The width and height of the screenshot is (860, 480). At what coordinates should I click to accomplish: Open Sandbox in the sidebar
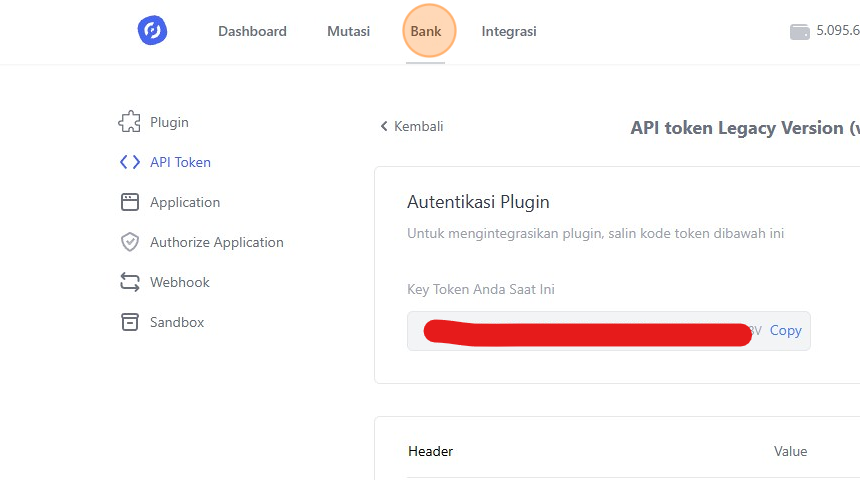pyautogui.click(x=177, y=322)
